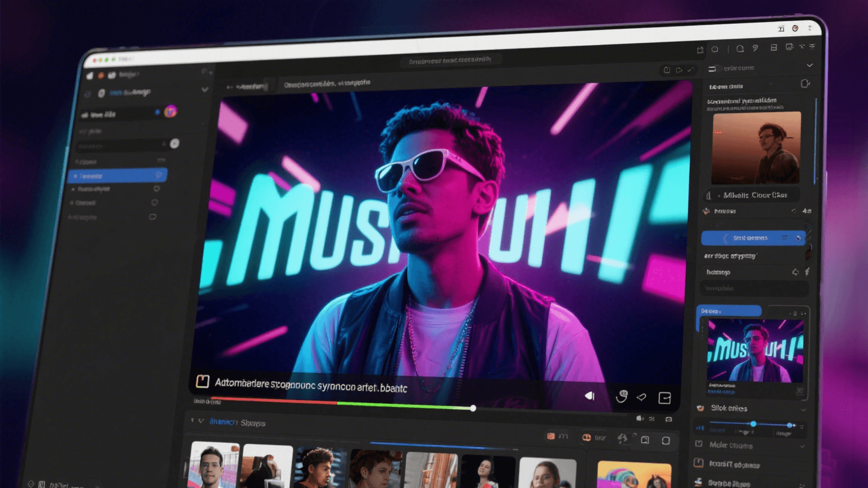
Task: Expand the Mokc Otiarns section chevron
Action: pos(802,446)
